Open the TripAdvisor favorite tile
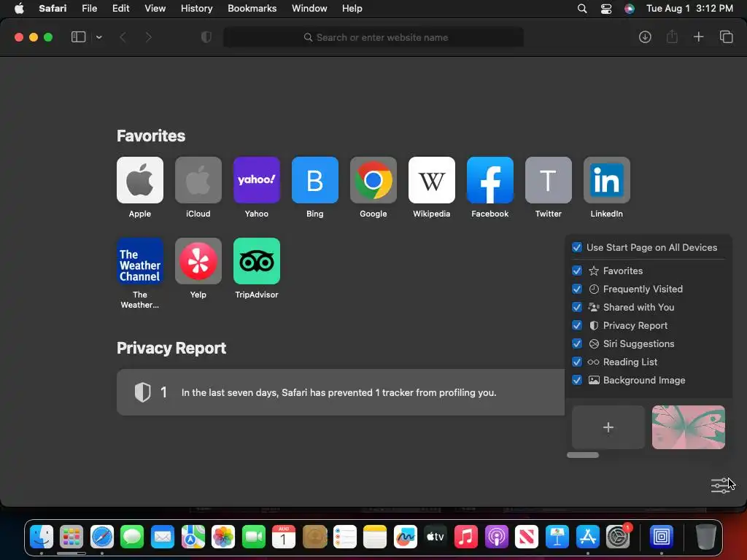 (x=256, y=261)
